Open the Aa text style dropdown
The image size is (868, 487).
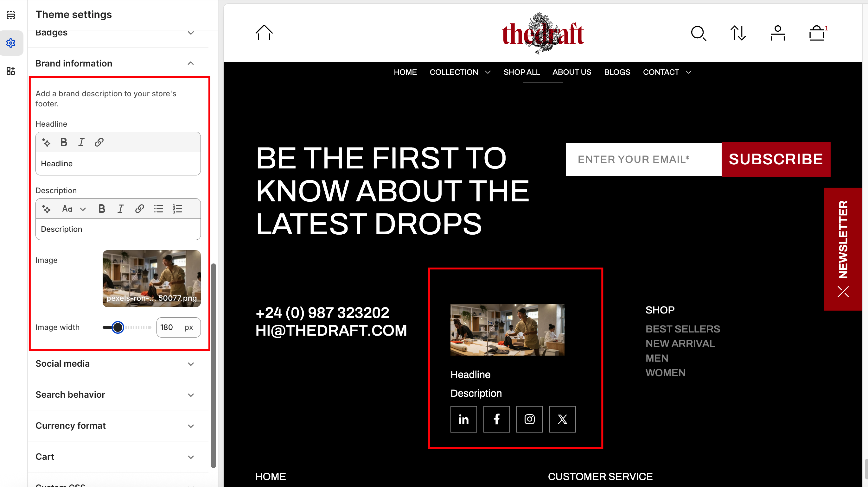click(x=74, y=209)
